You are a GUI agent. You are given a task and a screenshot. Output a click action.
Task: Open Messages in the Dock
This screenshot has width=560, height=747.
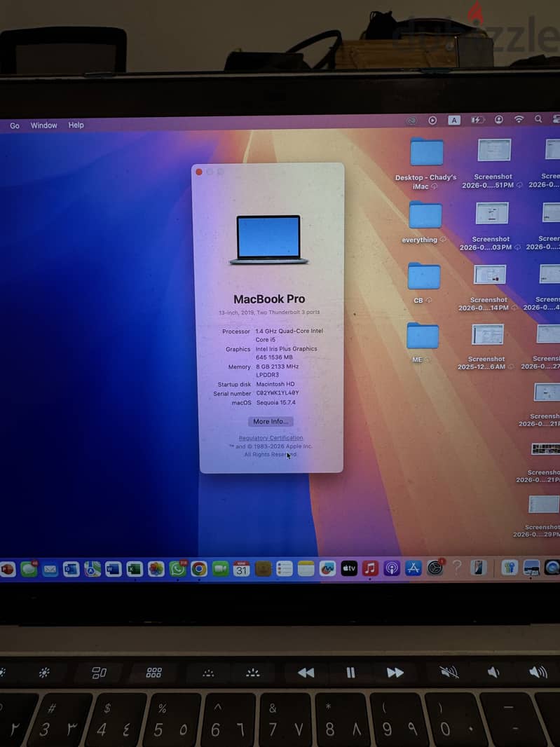click(x=29, y=569)
